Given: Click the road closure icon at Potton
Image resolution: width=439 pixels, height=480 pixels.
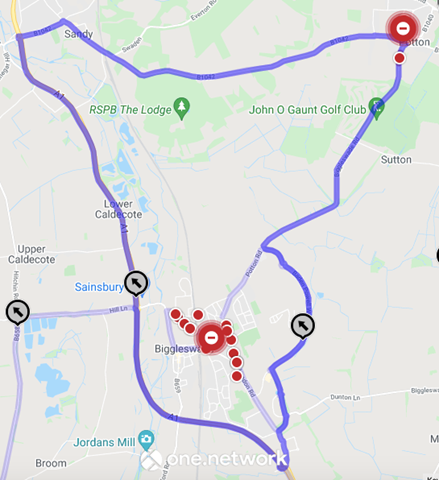Looking at the screenshot, I should click(x=403, y=28).
